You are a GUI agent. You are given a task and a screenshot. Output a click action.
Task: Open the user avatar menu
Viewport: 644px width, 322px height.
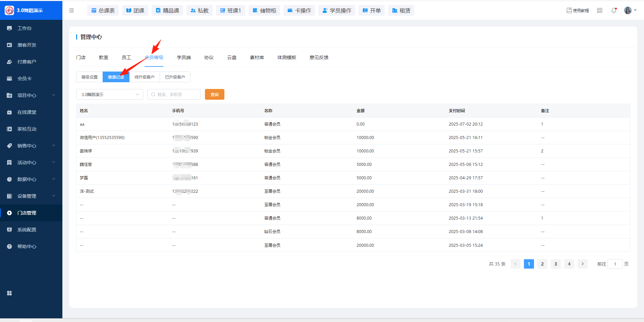pos(628,10)
